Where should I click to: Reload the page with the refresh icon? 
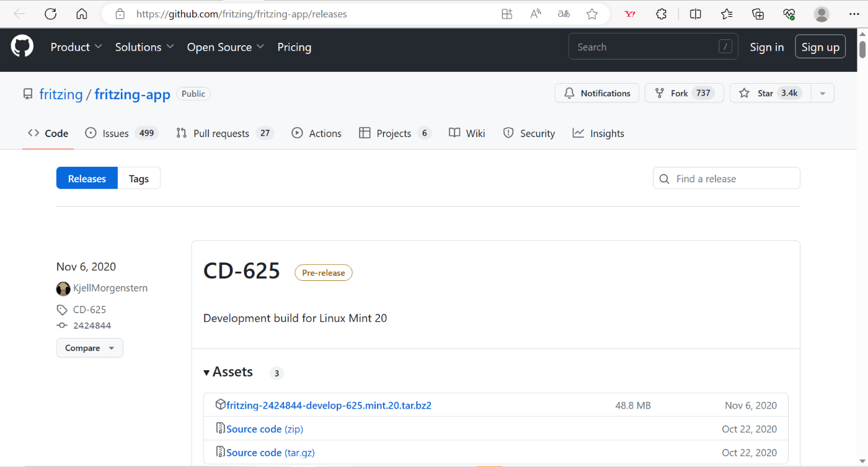(x=51, y=14)
